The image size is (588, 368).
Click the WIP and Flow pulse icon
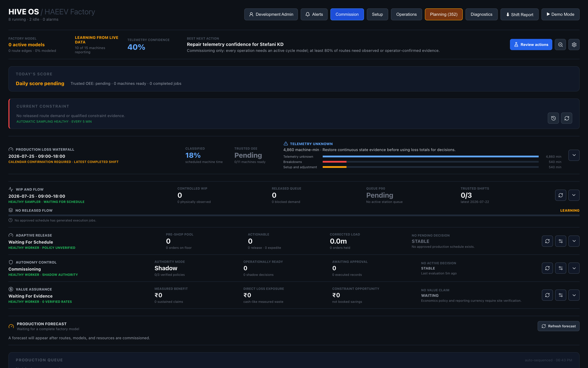click(x=11, y=189)
